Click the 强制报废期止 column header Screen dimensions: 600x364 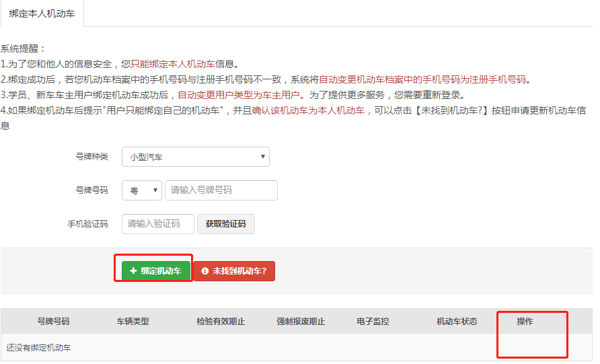[301, 322]
